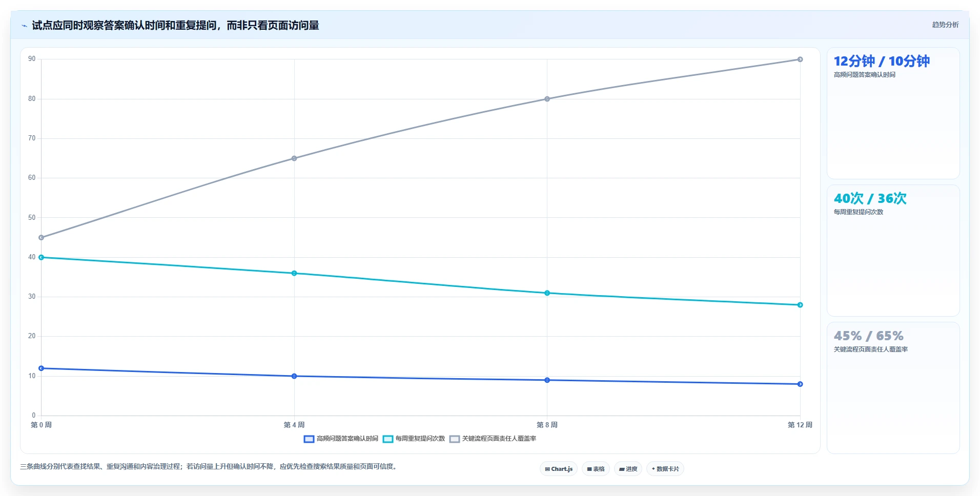Click the cyan data point at 第 12 周

pos(800,305)
